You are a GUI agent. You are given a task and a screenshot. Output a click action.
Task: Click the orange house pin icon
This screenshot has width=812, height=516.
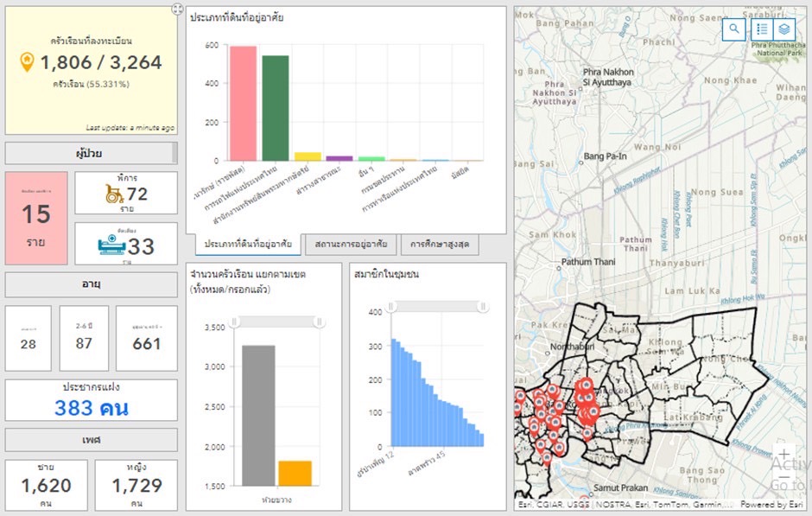(28, 61)
